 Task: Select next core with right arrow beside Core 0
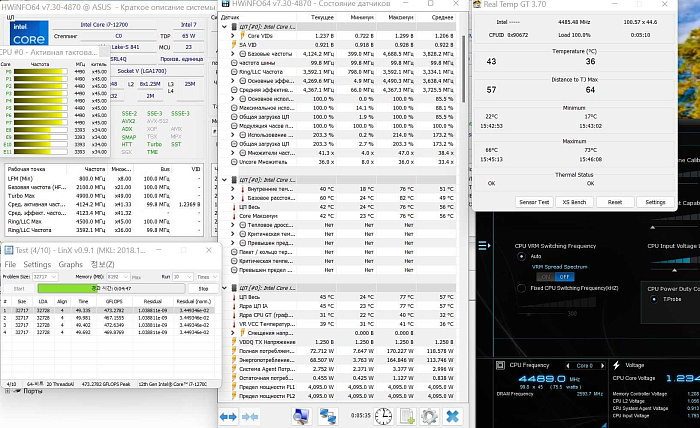tap(602, 366)
